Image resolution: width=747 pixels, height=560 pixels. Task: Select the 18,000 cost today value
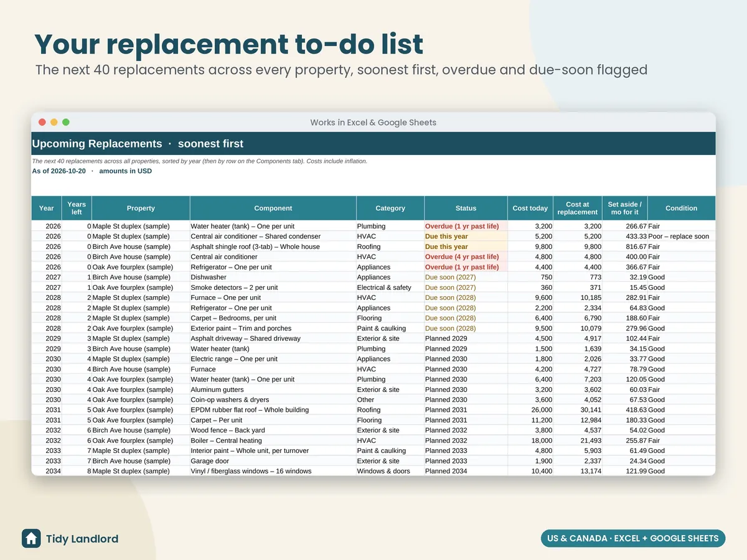[530, 441]
